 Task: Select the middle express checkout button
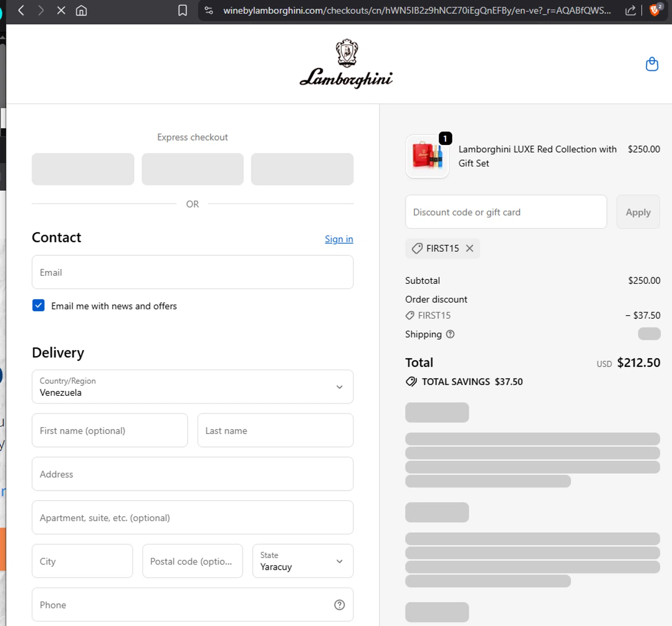(193, 169)
